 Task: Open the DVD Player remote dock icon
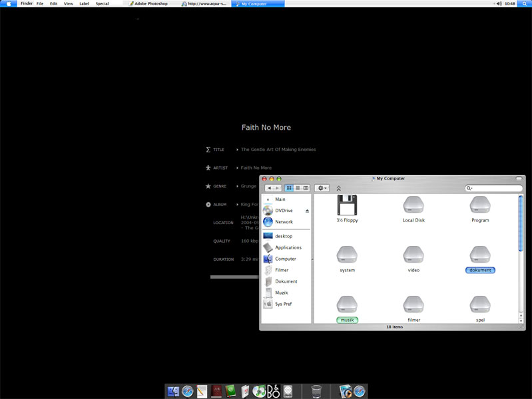(288, 391)
